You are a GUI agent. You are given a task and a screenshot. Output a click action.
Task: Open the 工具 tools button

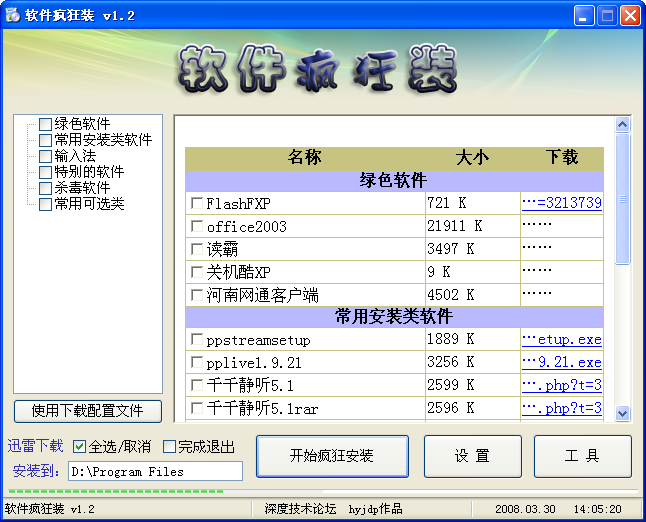click(583, 456)
